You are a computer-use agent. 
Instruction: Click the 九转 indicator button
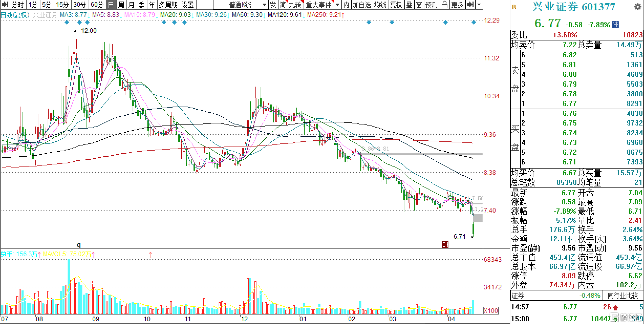point(295,4)
